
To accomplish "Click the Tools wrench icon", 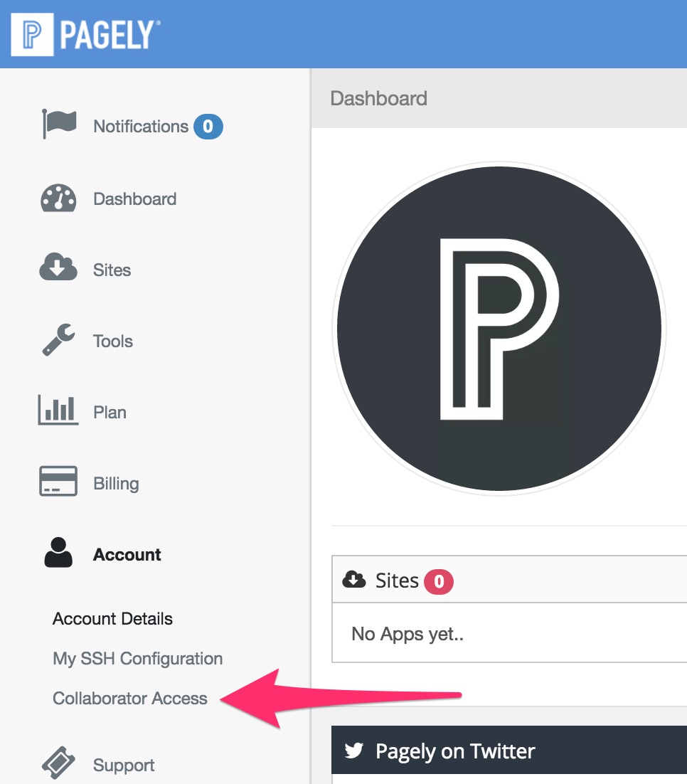I will point(58,339).
